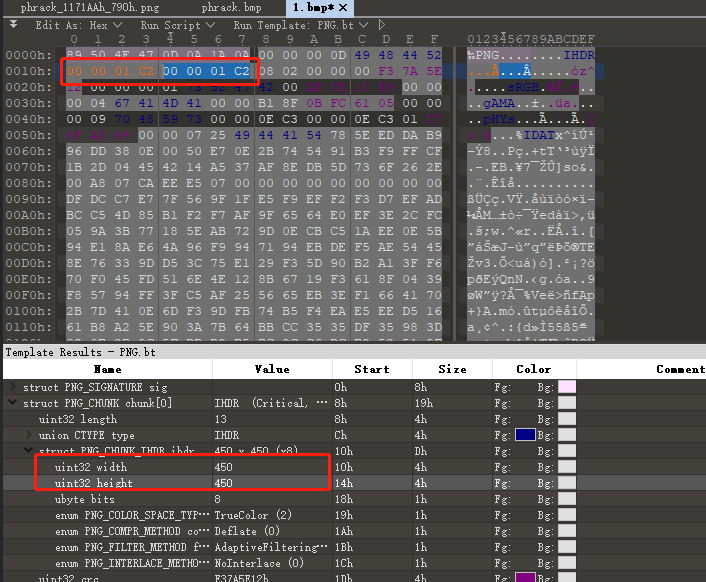Click the Template Results - PNG.bt title
The image size is (706, 582).
tap(81, 352)
